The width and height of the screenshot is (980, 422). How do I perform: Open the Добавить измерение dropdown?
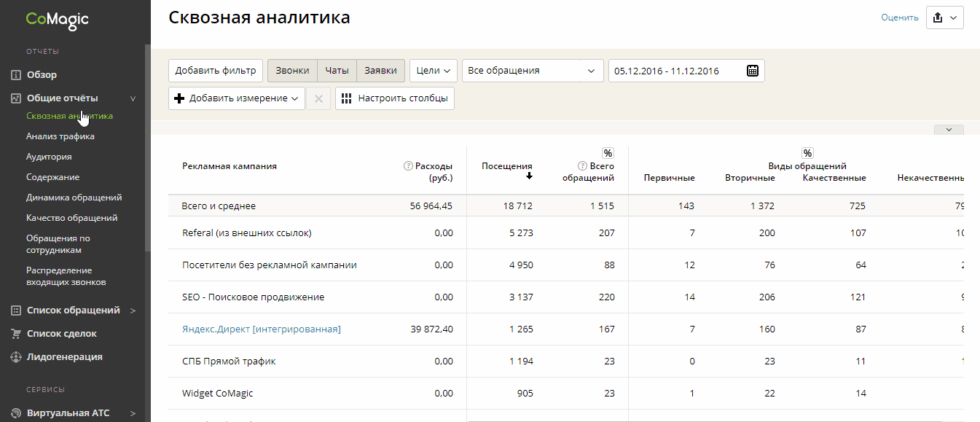click(237, 98)
